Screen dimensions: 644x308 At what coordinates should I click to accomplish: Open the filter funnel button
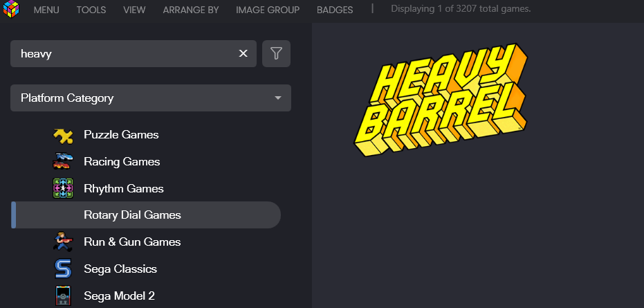(x=276, y=53)
